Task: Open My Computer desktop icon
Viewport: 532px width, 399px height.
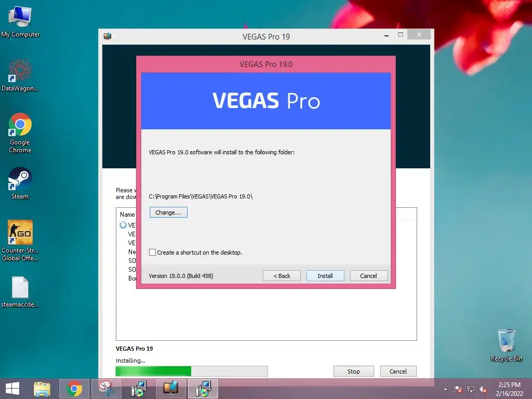Action: pyautogui.click(x=20, y=21)
